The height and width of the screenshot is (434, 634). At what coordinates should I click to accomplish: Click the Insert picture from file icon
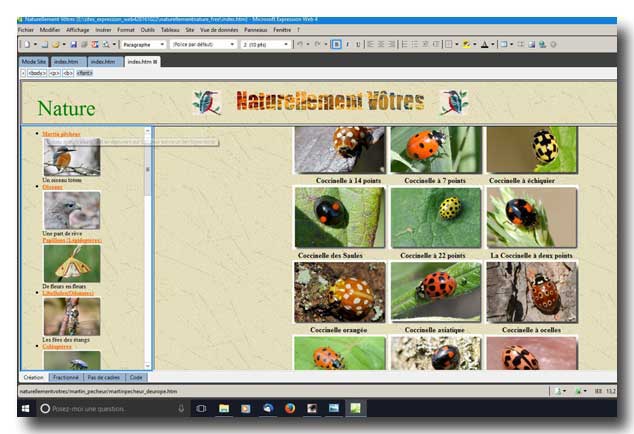(532, 44)
